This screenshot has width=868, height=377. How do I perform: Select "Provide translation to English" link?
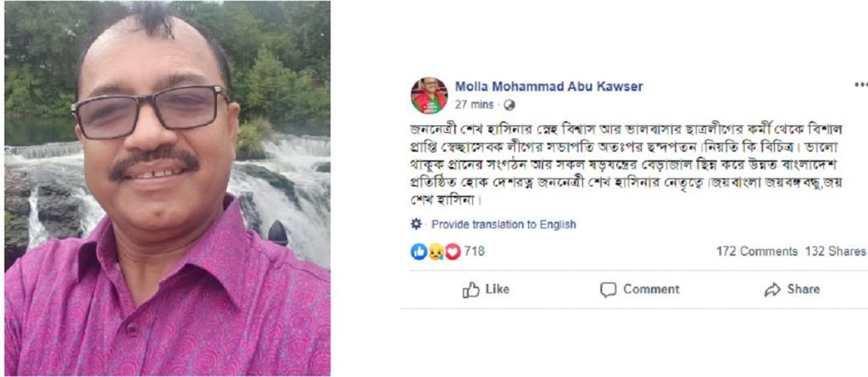coord(504,225)
